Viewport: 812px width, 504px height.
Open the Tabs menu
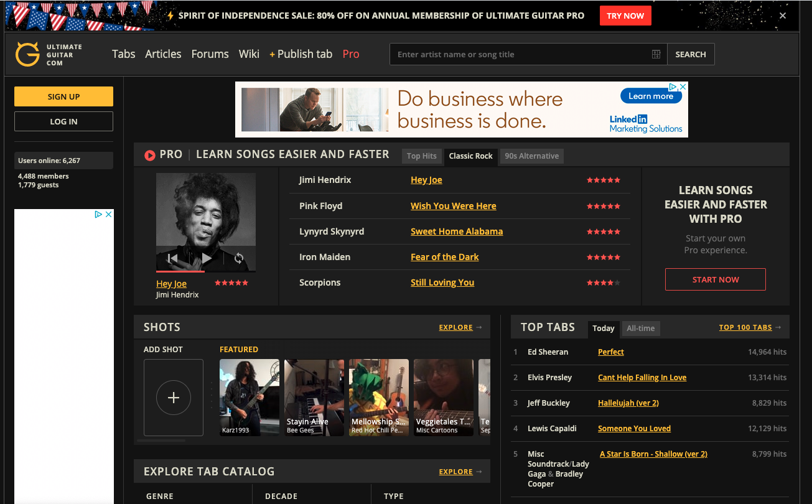point(124,54)
